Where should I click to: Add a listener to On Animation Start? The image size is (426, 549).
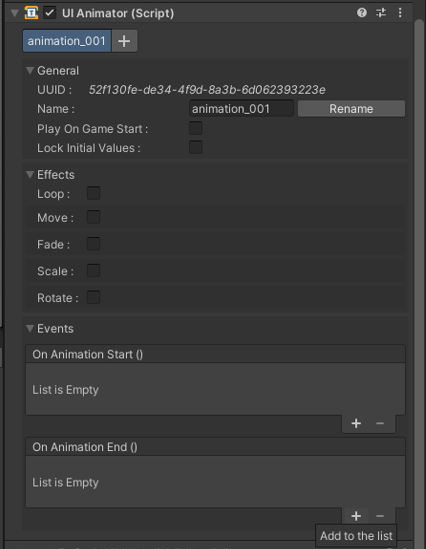[x=356, y=423]
